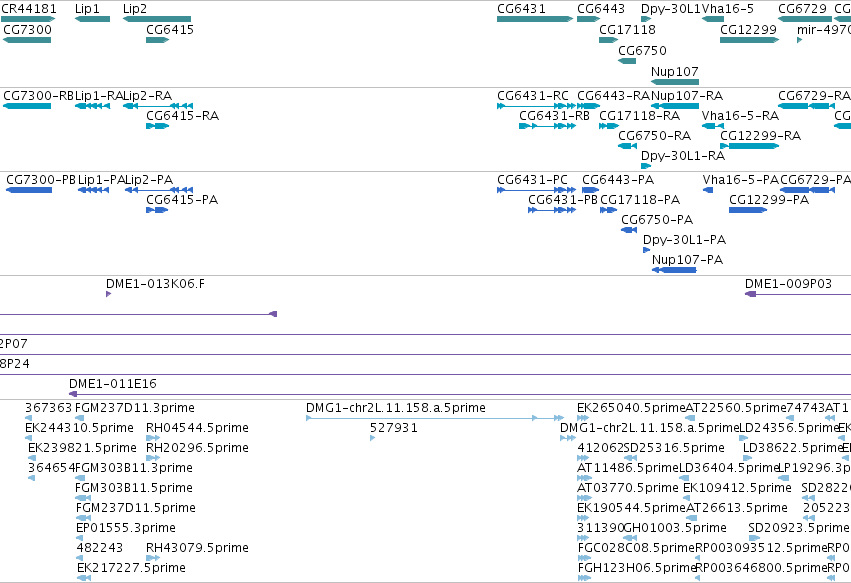Image resolution: width=851 pixels, height=583 pixels.
Task: Click protein Nup107-PA
Action: pyautogui.click(x=688, y=260)
